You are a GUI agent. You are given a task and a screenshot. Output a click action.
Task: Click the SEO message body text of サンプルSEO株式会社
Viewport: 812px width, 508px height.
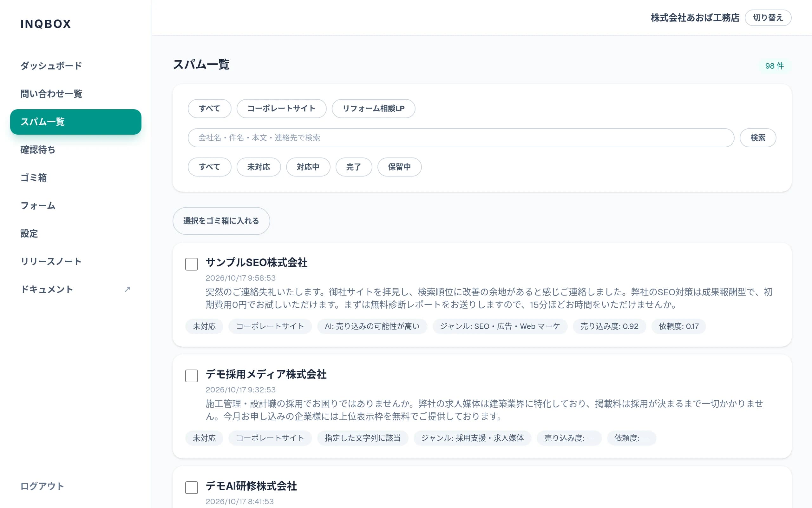[x=489, y=298]
